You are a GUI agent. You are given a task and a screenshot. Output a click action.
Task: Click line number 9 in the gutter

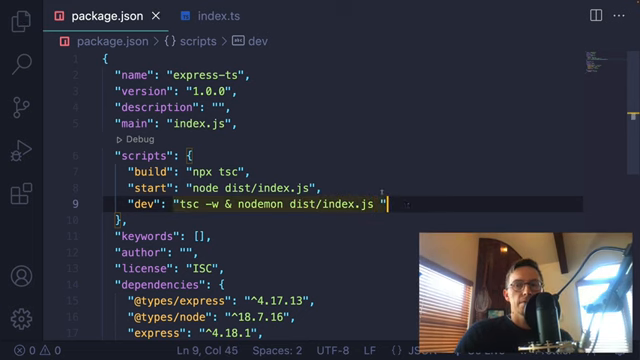(75, 204)
